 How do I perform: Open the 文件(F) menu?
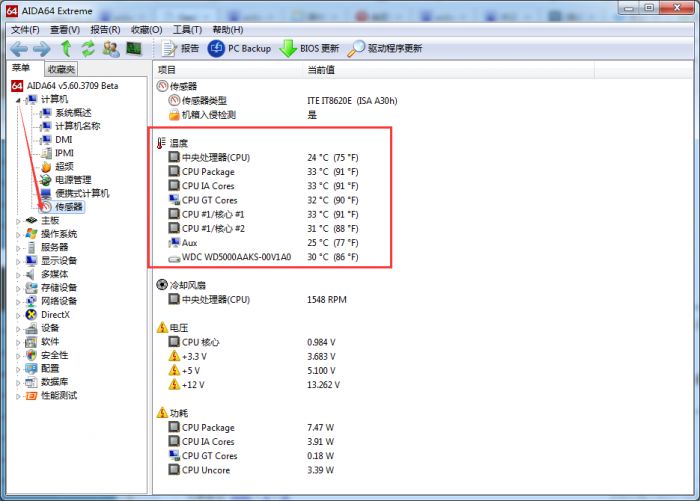point(25,30)
